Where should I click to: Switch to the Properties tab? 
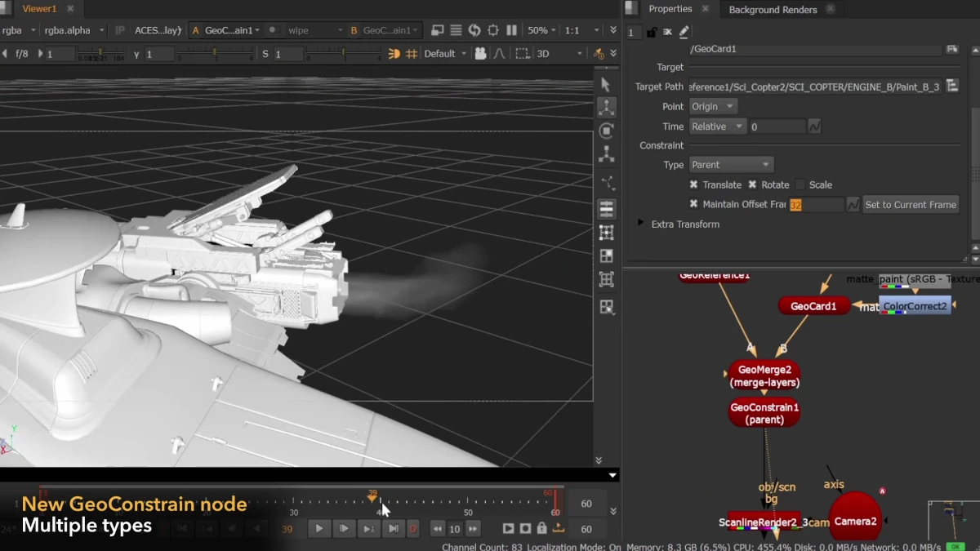pyautogui.click(x=670, y=9)
